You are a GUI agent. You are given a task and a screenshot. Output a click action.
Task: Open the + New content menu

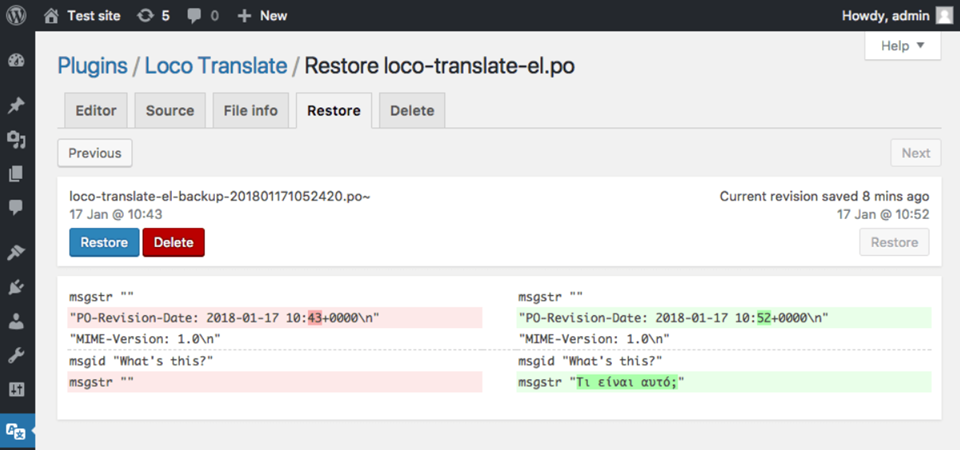point(262,15)
